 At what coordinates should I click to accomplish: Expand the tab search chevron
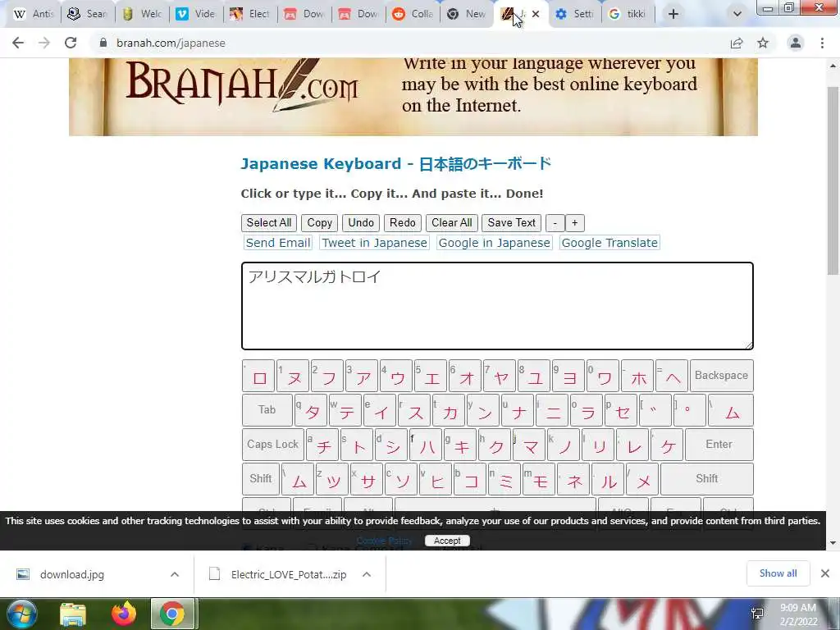click(737, 14)
